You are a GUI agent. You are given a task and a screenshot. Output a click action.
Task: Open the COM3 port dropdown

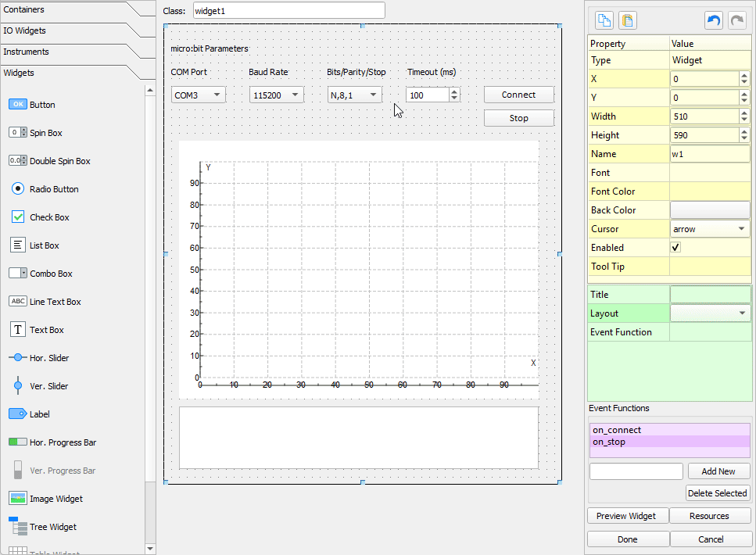199,95
